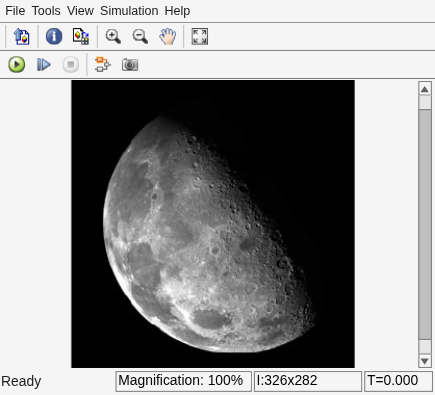The width and height of the screenshot is (435, 395).
Task: Open the Simulation menu
Action: pyautogui.click(x=129, y=11)
